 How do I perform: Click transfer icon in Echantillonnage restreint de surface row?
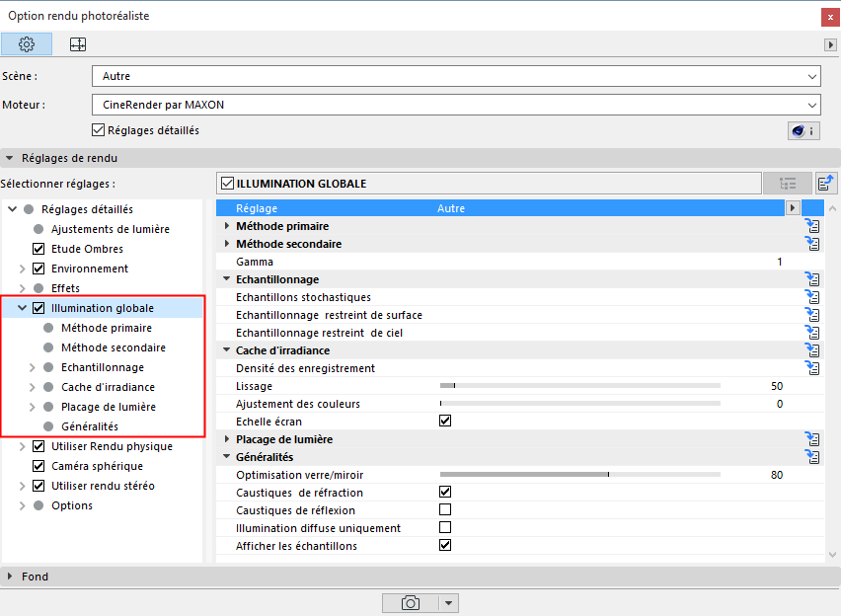pos(812,315)
